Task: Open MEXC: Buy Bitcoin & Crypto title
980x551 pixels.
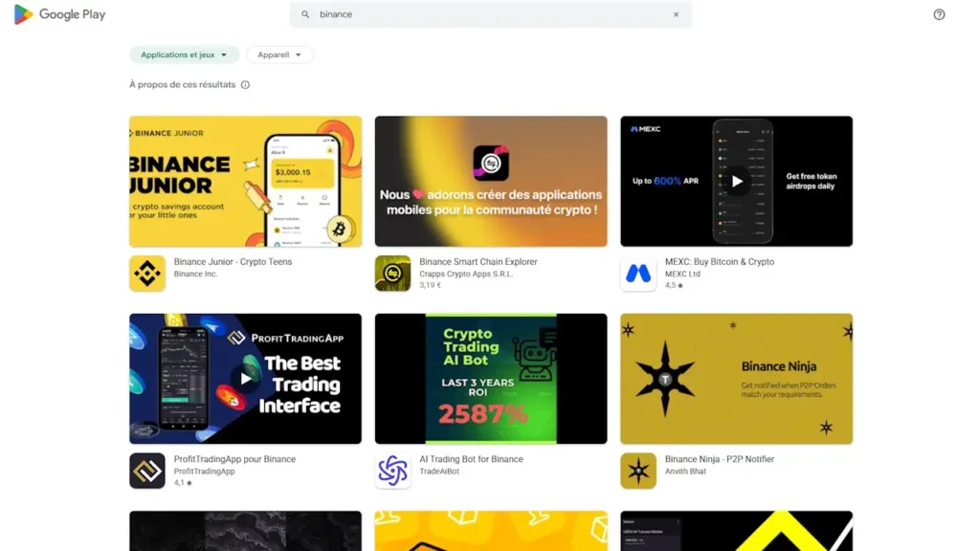Action: coord(720,262)
